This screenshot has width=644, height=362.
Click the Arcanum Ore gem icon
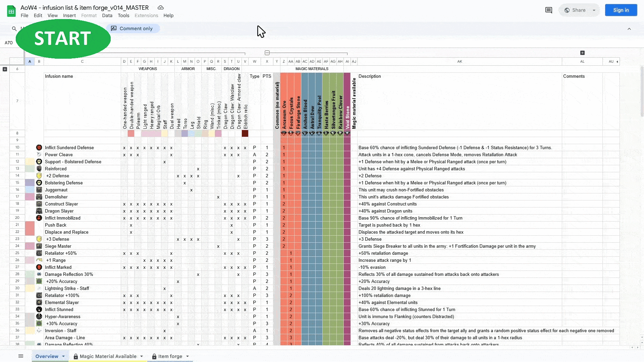[x=284, y=133]
